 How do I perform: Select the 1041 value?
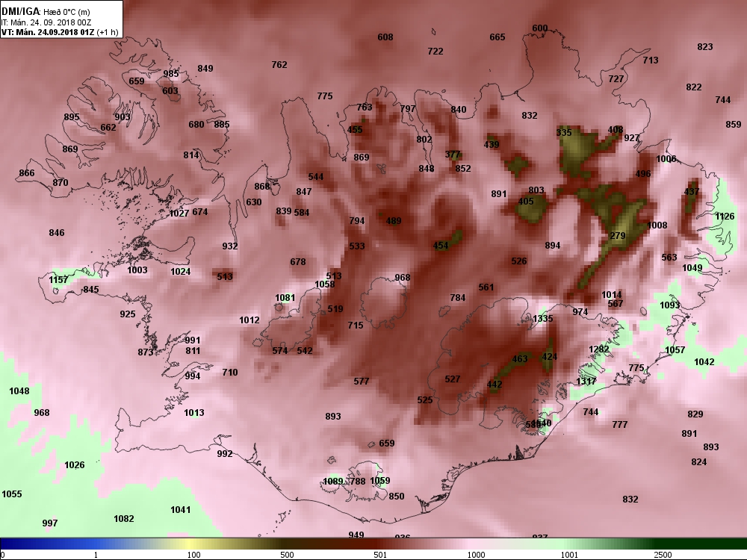click(x=181, y=509)
